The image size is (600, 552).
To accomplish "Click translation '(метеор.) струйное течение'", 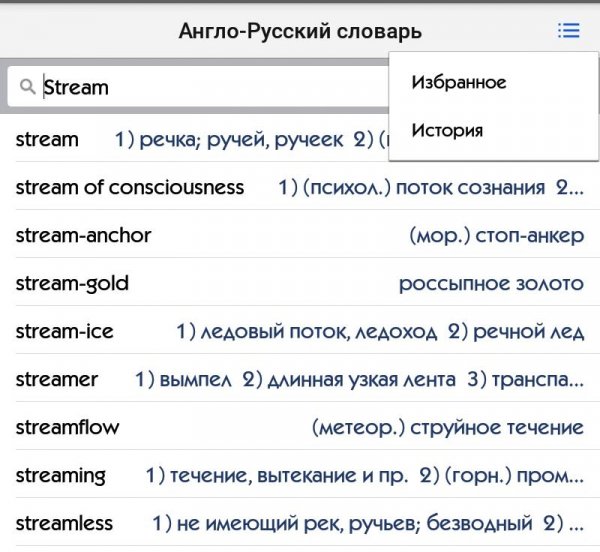I will pyautogui.click(x=448, y=427).
